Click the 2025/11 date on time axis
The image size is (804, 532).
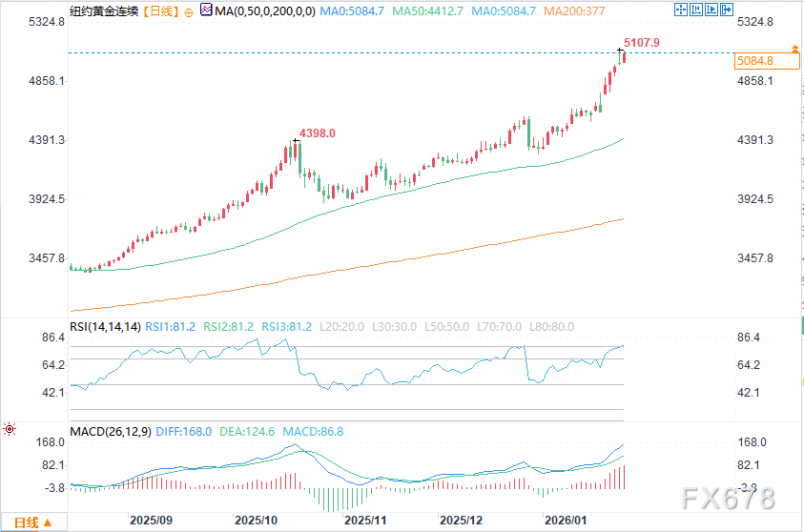point(364,522)
